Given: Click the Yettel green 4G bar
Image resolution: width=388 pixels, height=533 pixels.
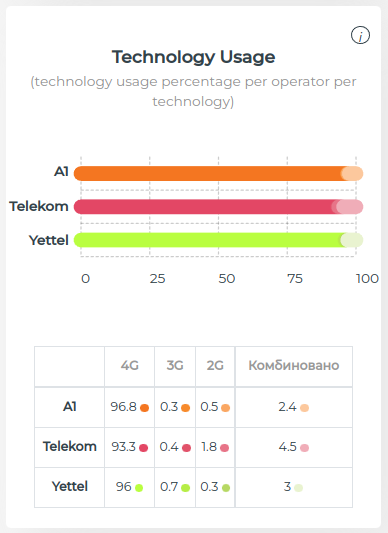Looking at the screenshot, I should [207, 240].
